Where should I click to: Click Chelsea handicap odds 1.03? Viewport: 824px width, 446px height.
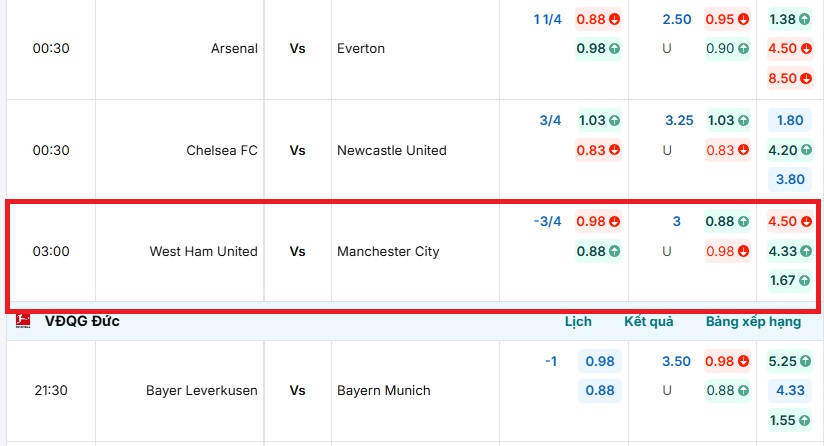coord(598,120)
